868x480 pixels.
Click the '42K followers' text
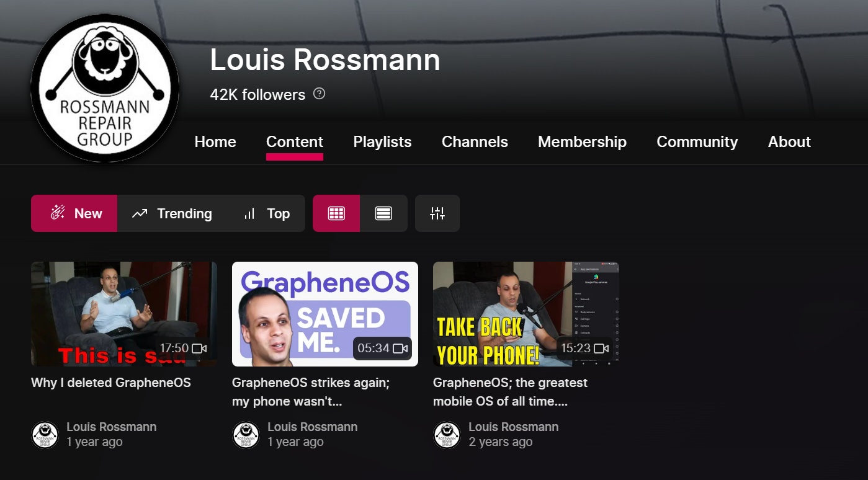(x=257, y=94)
